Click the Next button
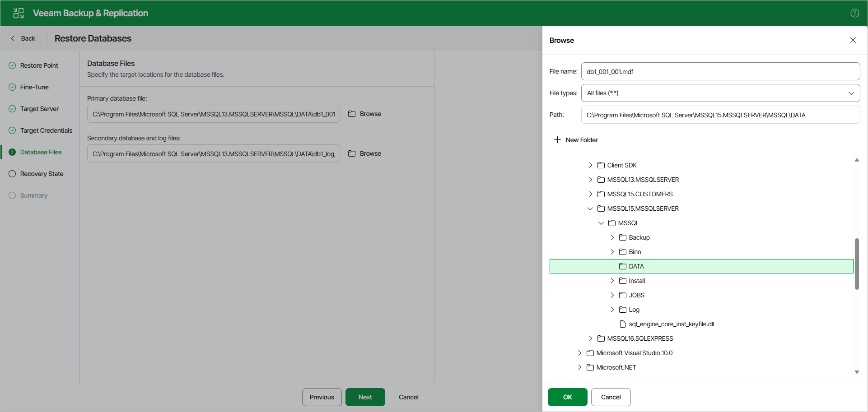The height and width of the screenshot is (412, 868). pos(365,397)
